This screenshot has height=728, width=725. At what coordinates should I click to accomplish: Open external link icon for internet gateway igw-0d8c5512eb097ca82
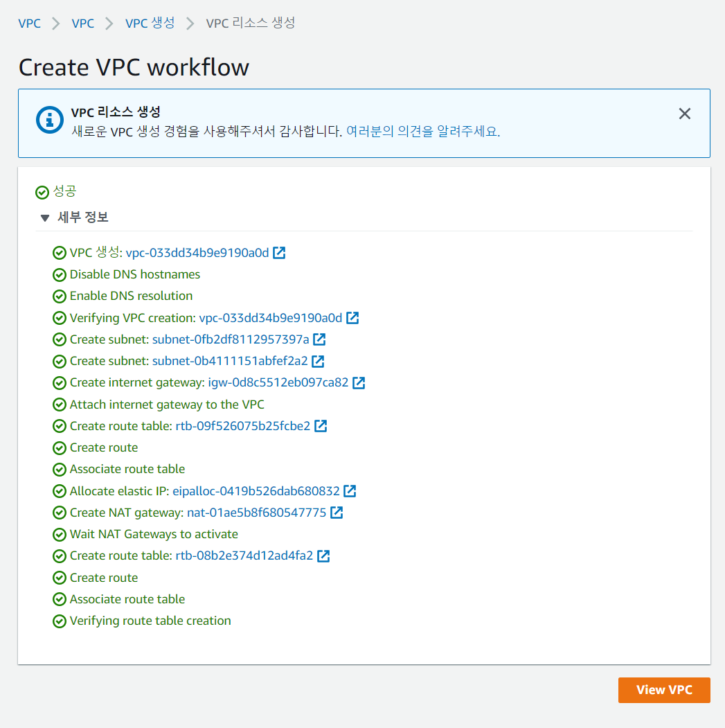pos(359,382)
